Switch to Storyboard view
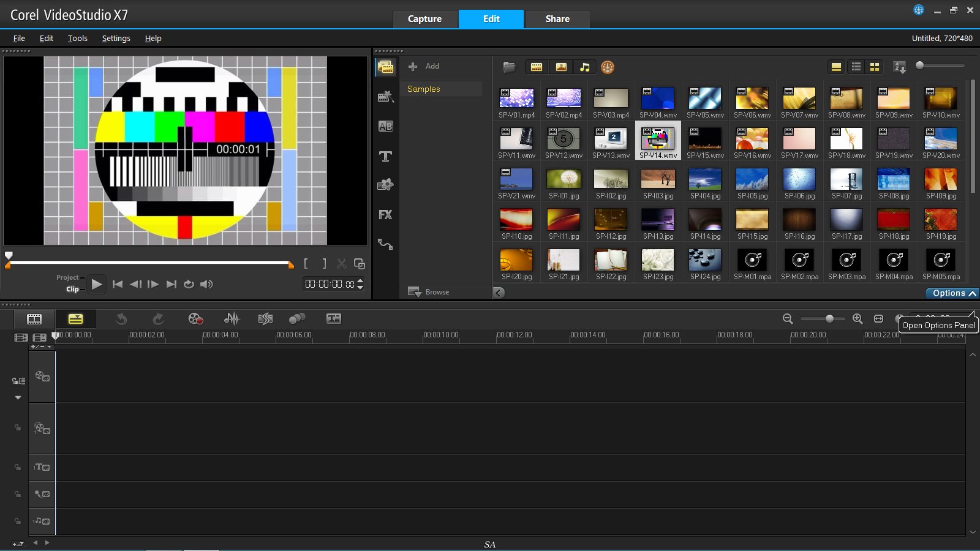980x551 pixels. click(x=34, y=318)
